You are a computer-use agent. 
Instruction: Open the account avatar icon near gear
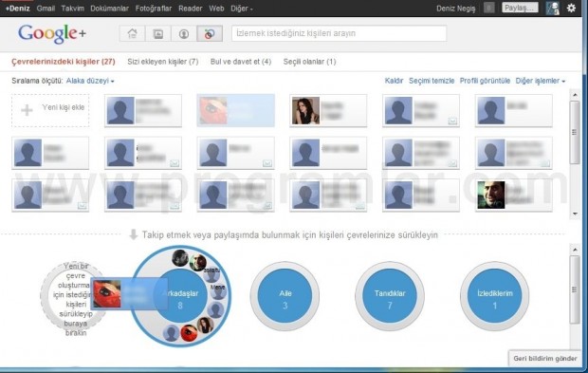[x=553, y=8]
